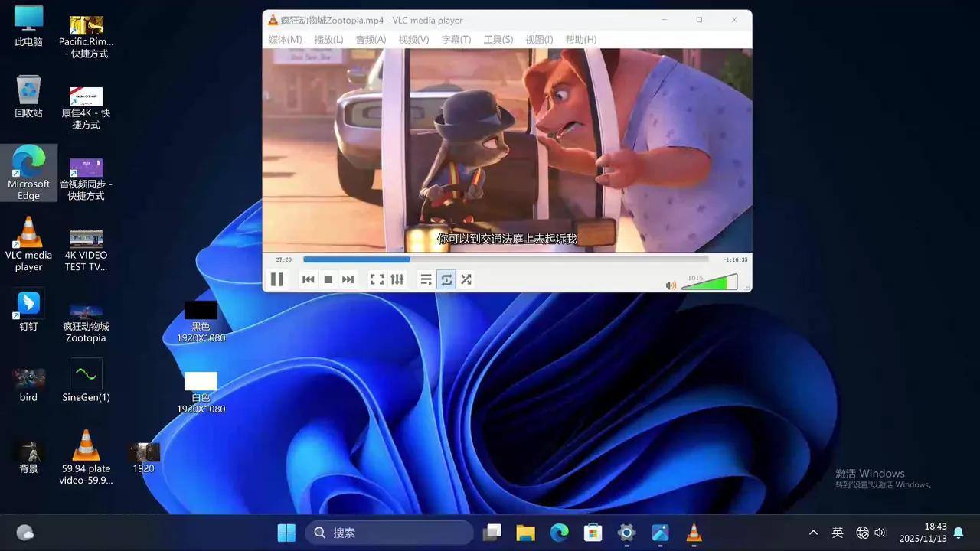Open notification bell in tray
The height and width of the screenshot is (551, 980).
coord(959,533)
